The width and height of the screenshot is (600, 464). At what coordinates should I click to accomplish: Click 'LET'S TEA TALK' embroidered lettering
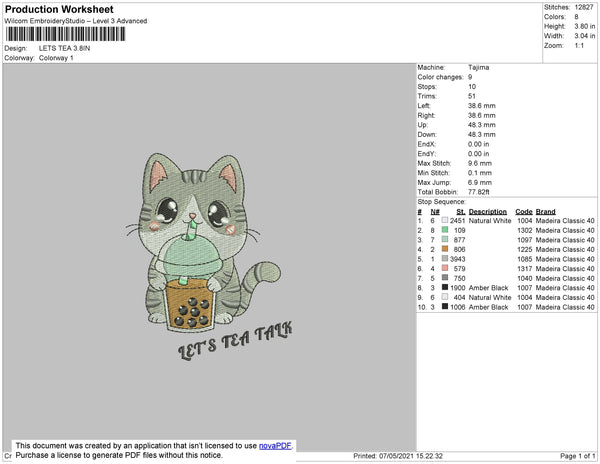tap(235, 340)
